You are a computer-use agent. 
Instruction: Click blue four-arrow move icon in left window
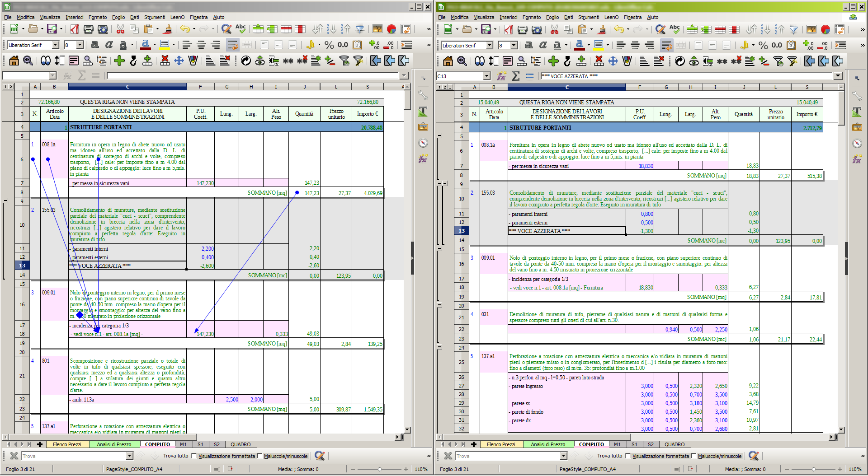pos(179,61)
